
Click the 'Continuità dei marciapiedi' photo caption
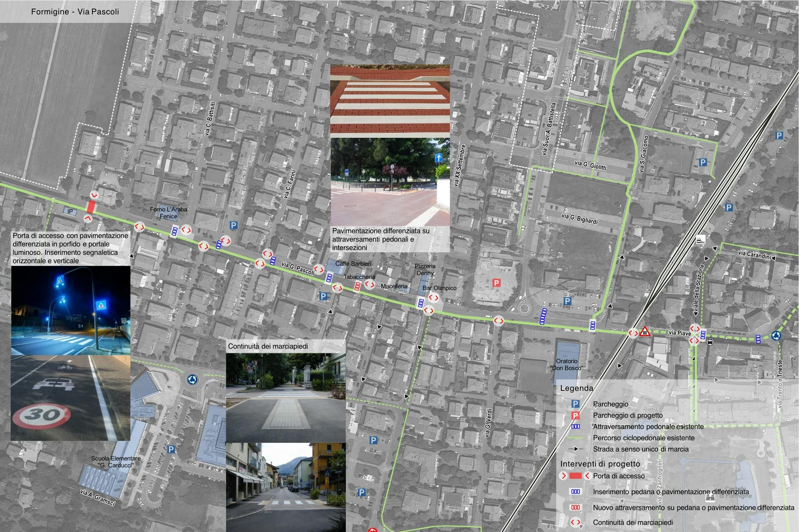pos(268,346)
